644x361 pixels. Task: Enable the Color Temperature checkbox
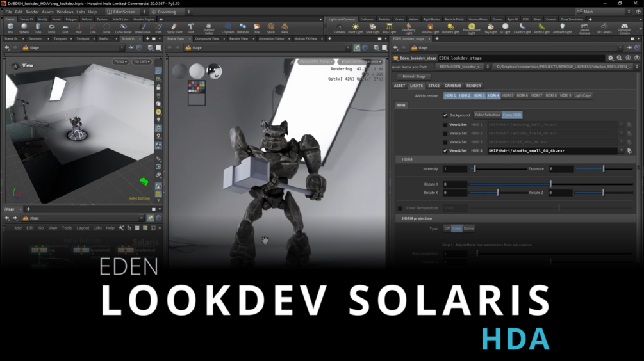click(x=400, y=208)
